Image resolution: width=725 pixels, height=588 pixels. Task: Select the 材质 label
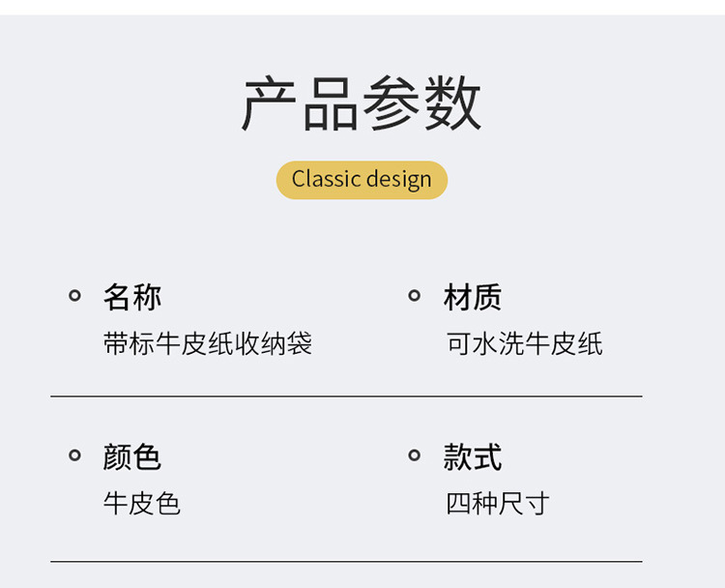pyautogui.click(x=473, y=297)
